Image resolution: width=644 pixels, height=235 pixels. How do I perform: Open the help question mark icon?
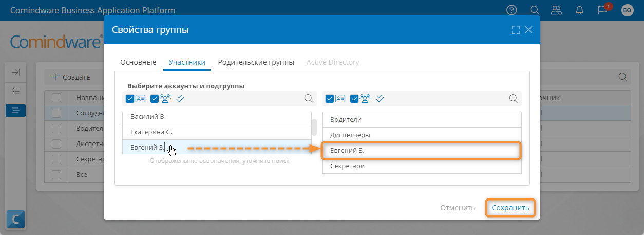click(x=512, y=10)
